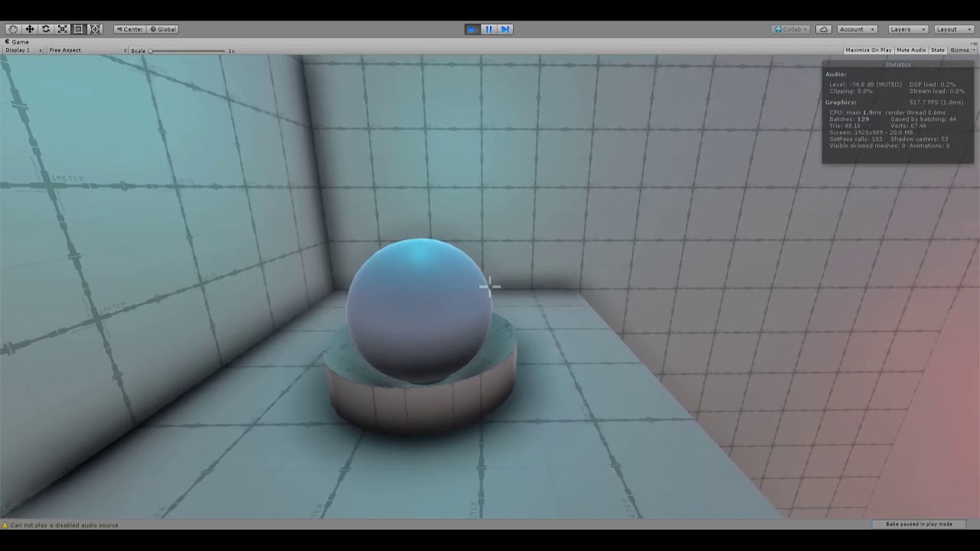980x551 pixels.
Task: Open the Layout dropdown
Action: pyautogui.click(x=953, y=29)
